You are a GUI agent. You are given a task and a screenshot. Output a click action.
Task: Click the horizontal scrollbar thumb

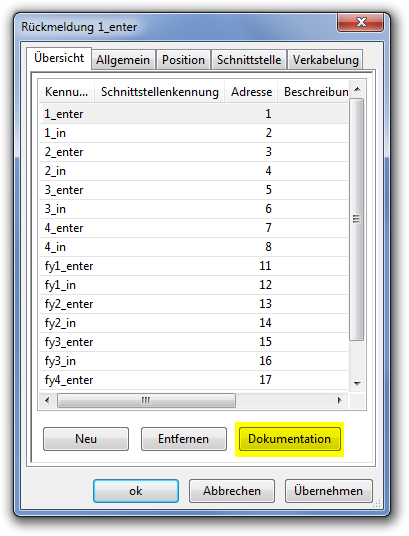[x=146, y=400]
